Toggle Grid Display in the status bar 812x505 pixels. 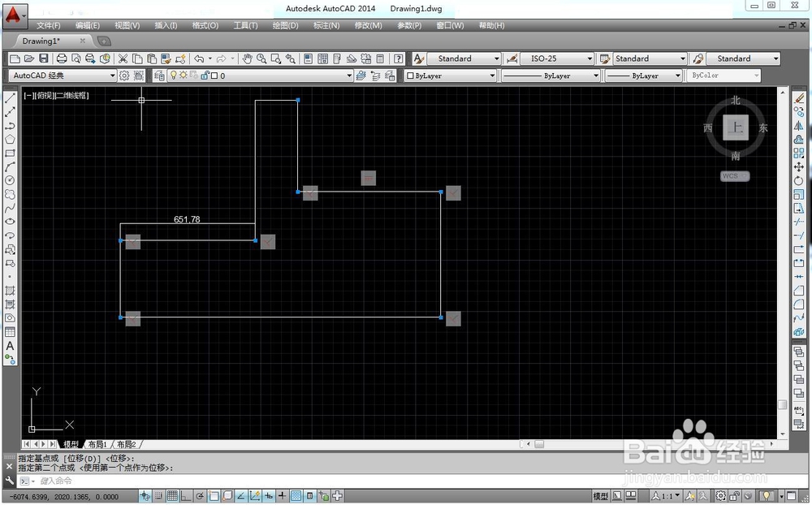(172, 496)
